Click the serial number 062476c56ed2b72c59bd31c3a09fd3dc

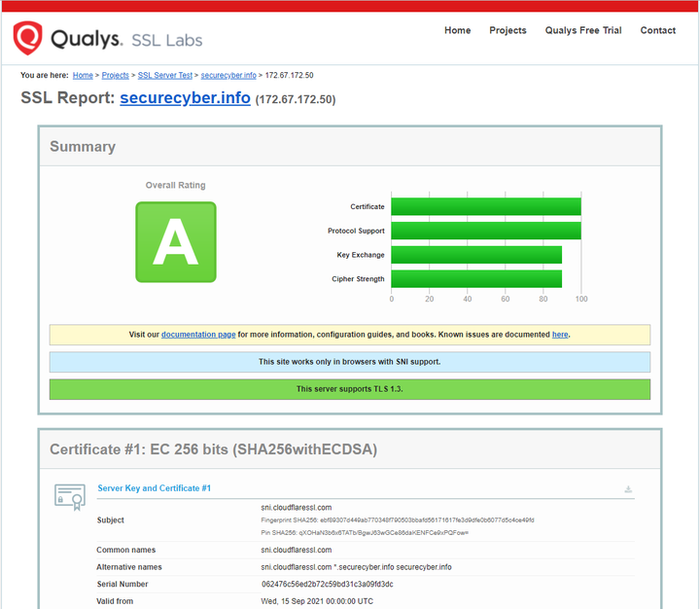tap(328, 584)
